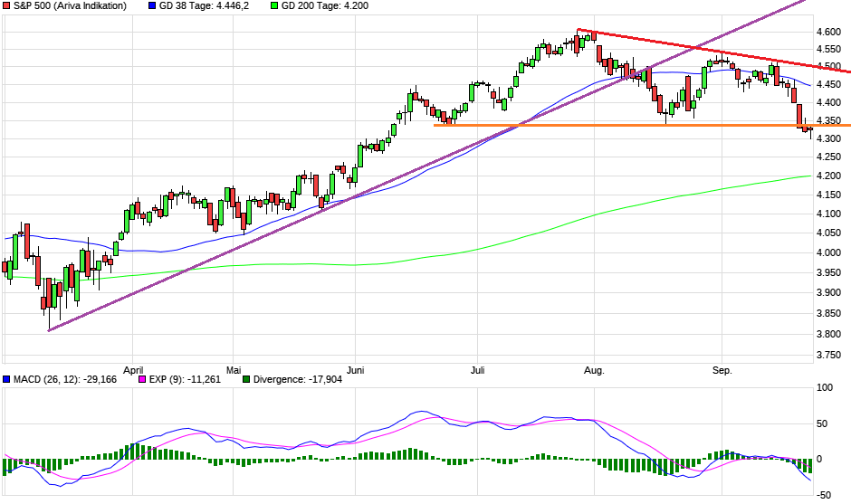Click the 'Aug.' month axis label
The width and height of the screenshot is (851, 504).
[x=594, y=371]
